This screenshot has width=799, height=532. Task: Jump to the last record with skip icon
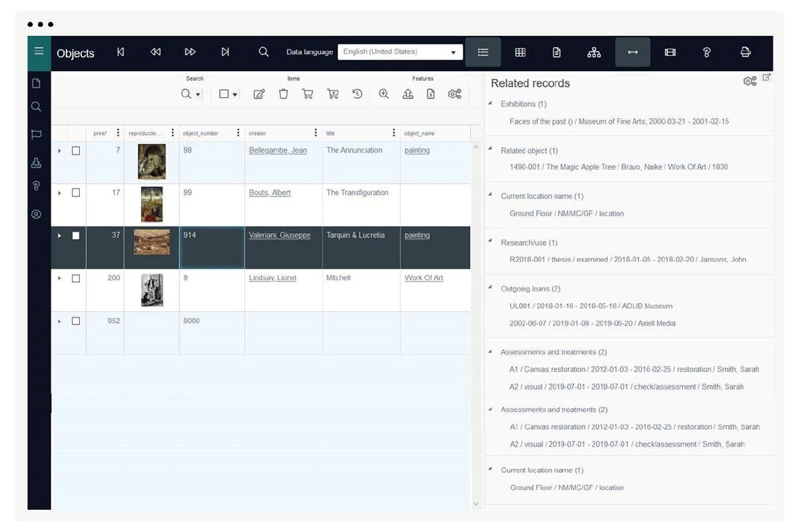coord(226,52)
